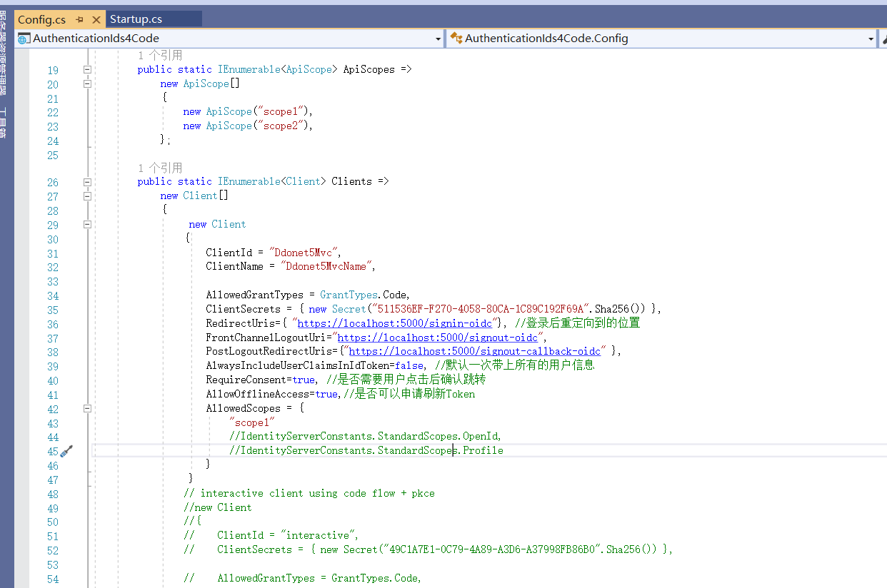This screenshot has width=887, height=588.
Task: Click the commented StandardScopes.Profile line
Action: click(366, 451)
